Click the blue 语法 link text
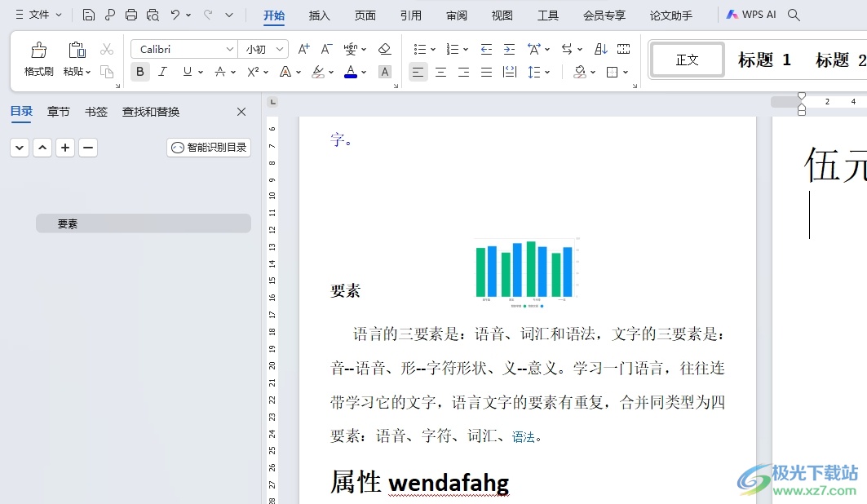This screenshot has width=867, height=504. 523,437
